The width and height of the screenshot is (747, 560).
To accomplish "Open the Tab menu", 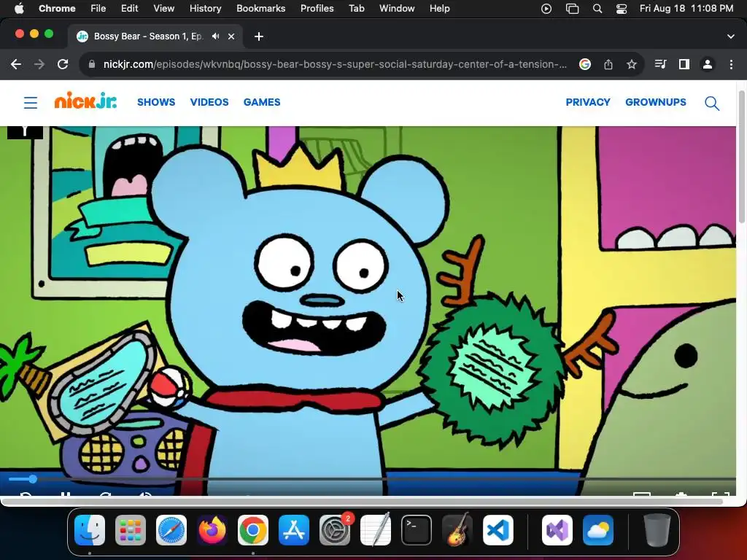I will [x=356, y=9].
